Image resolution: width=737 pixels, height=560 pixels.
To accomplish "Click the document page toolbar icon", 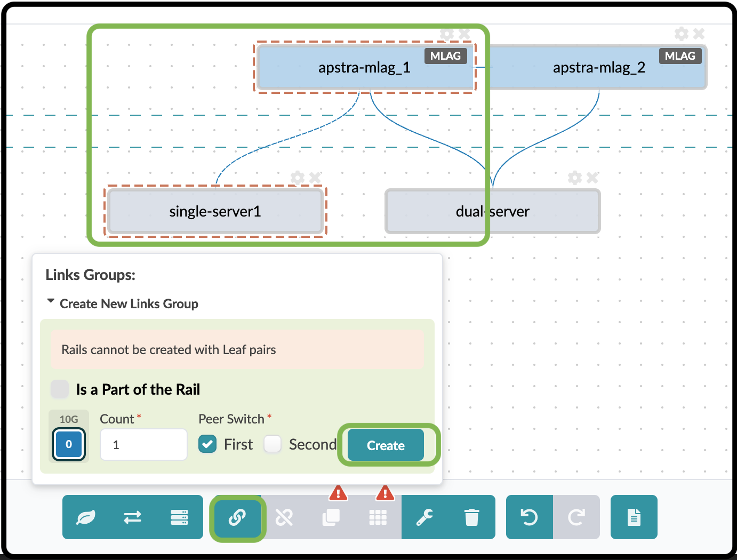I will coord(634,517).
